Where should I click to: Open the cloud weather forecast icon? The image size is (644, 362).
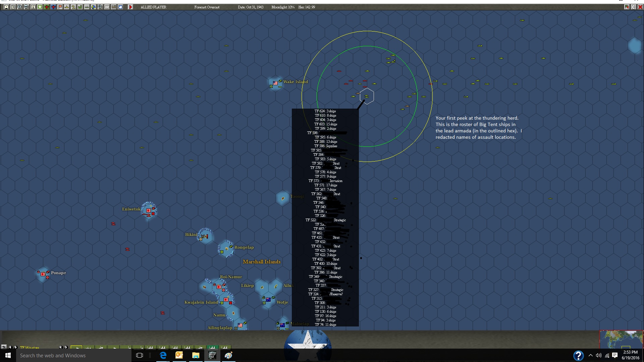120,7
